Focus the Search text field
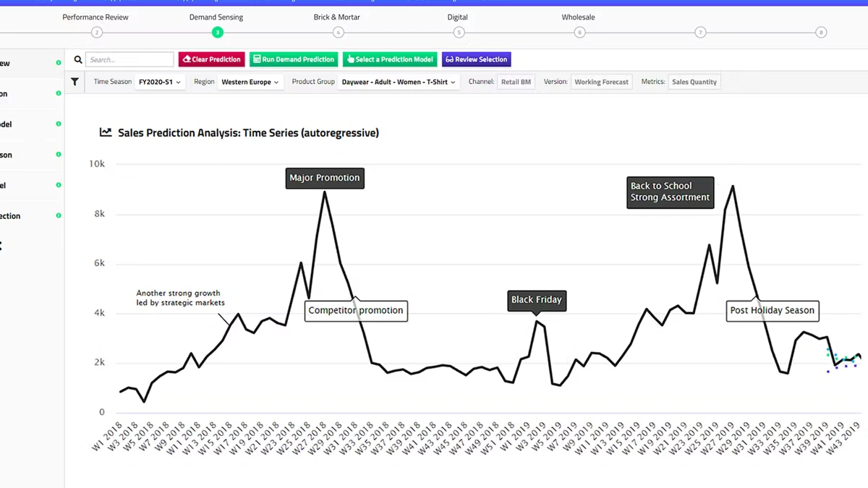 [x=129, y=60]
